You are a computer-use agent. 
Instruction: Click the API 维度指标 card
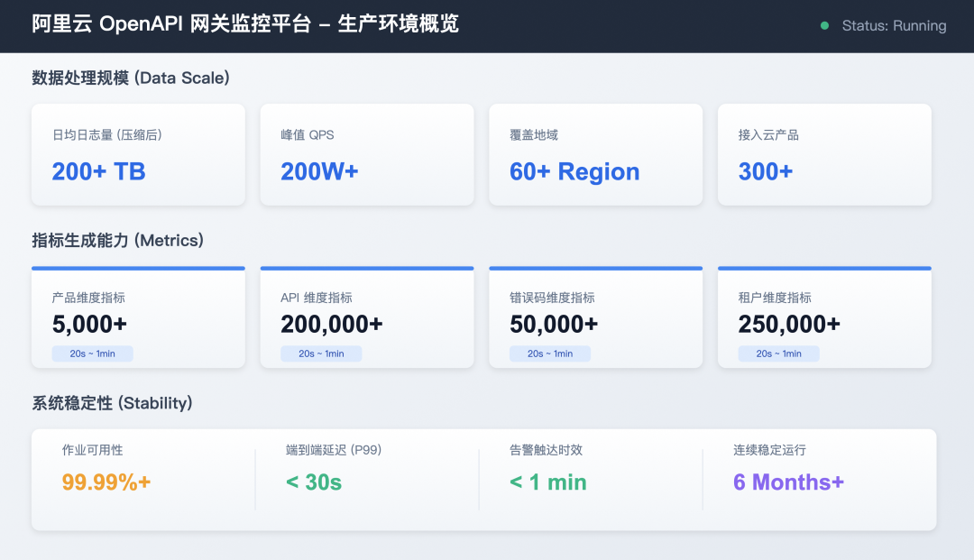pyautogui.click(x=366, y=317)
